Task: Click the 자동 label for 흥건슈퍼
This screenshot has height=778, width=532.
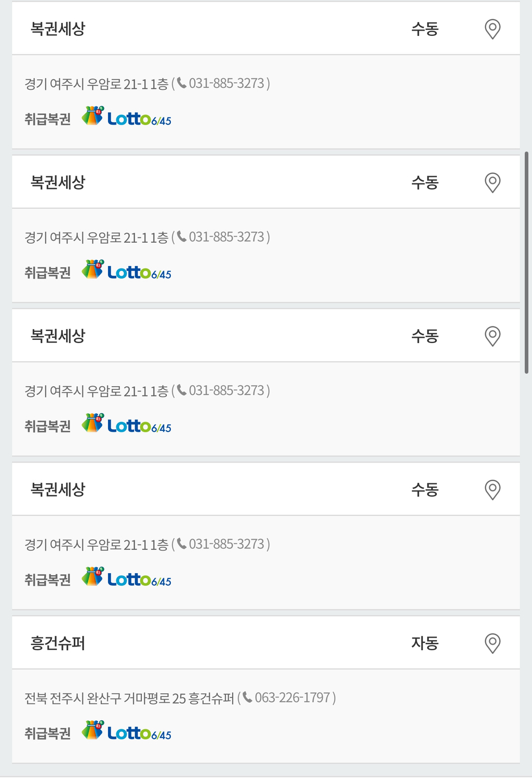Action: click(x=425, y=643)
